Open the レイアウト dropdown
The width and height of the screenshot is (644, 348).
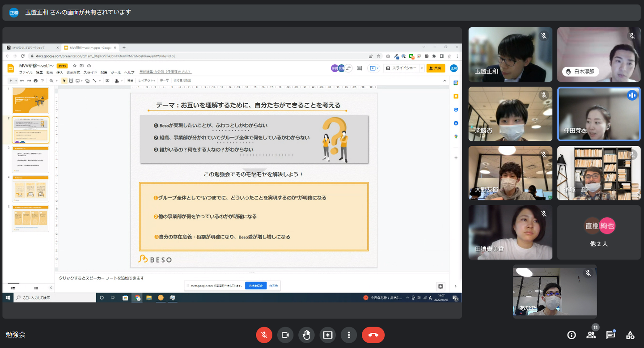point(147,81)
